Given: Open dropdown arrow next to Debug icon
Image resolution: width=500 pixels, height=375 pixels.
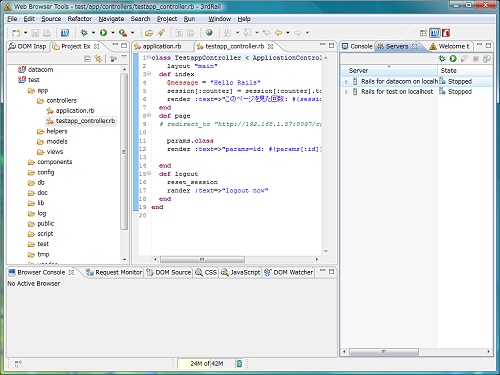Looking at the screenshot, I should 93,33.
